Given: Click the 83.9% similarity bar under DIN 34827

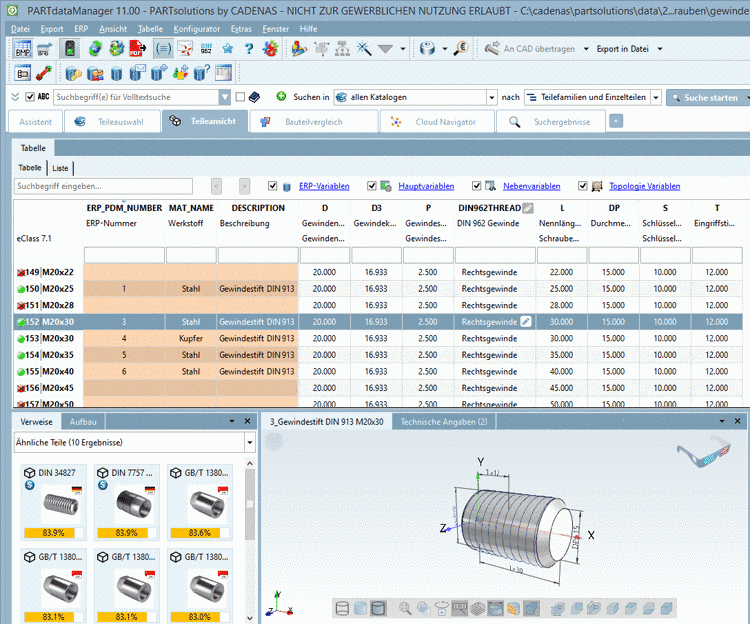Looking at the screenshot, I should [x=53, y=533].
